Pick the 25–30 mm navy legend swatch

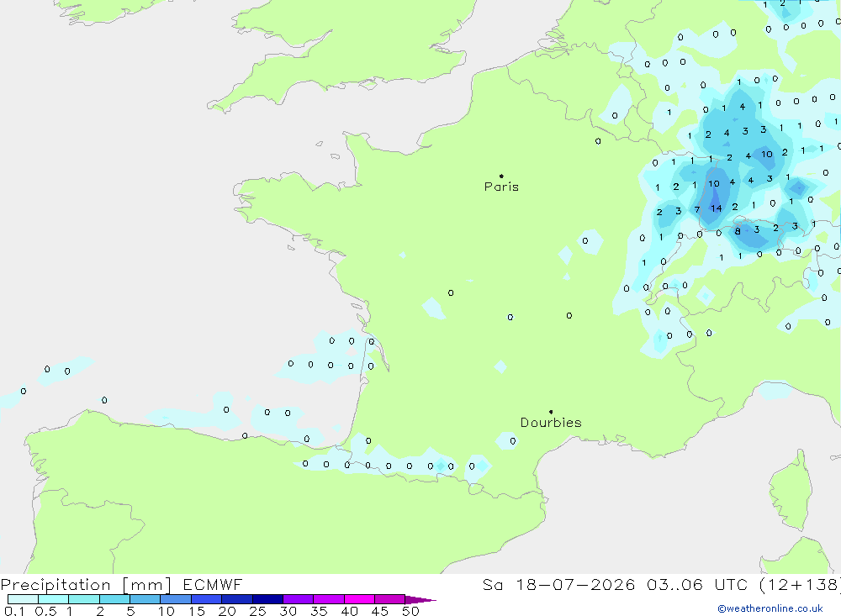pyautogui.click(x=267, y=599)
